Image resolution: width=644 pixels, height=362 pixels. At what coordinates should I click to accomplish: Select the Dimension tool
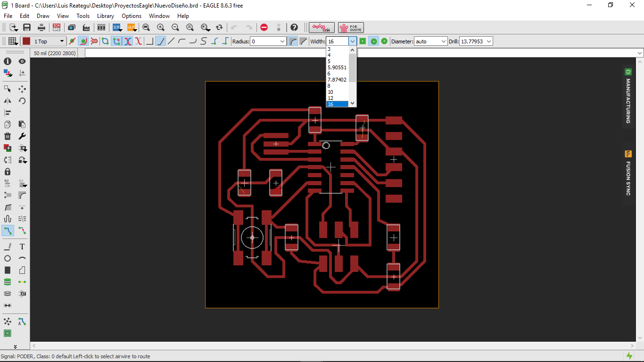pos(8,305)
